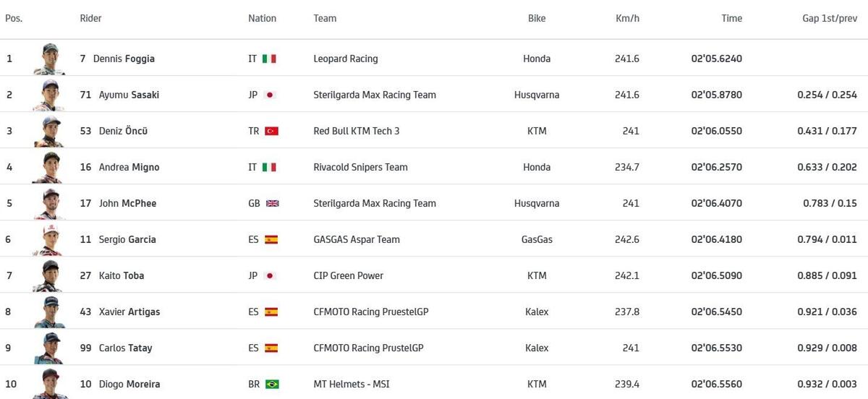The height and width of the screenshot is (399, 868).
Task: Click Kaito Toba's rider photo
Action: pos(49,275)
